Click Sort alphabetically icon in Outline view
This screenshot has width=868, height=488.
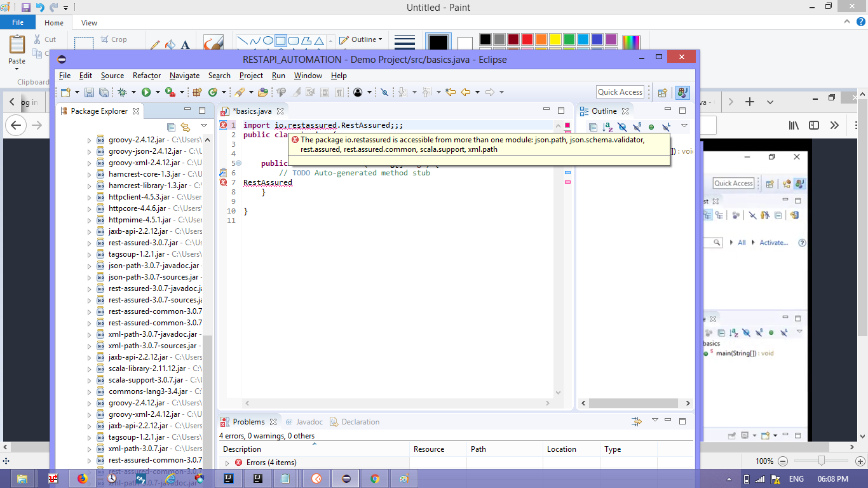pos(607,126)
